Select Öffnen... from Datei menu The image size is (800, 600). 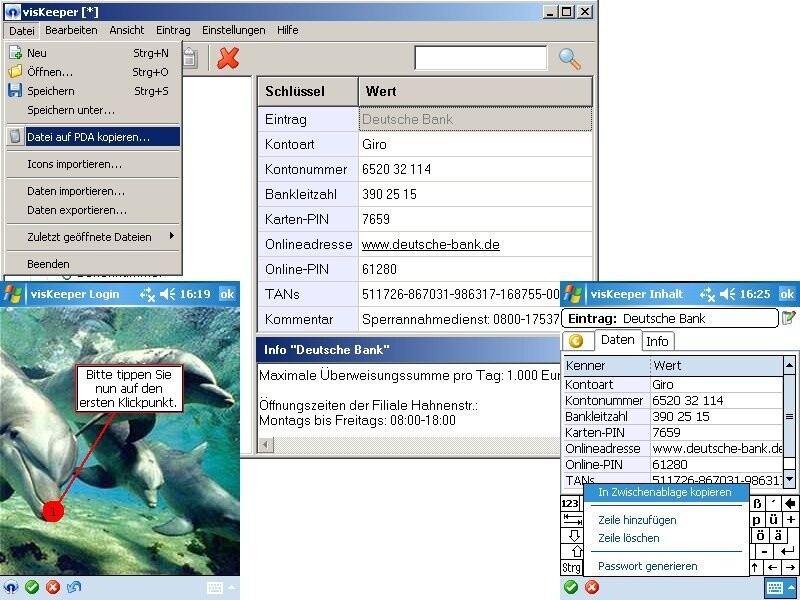93,72
